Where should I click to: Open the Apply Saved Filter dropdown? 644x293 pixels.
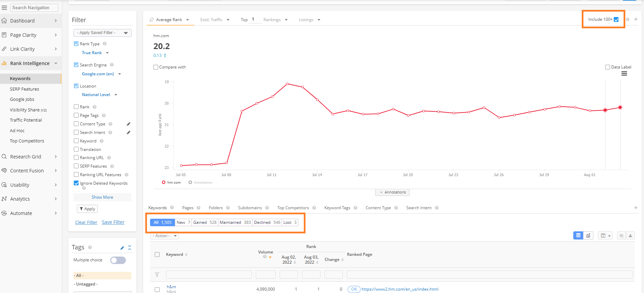coord(102,33)
